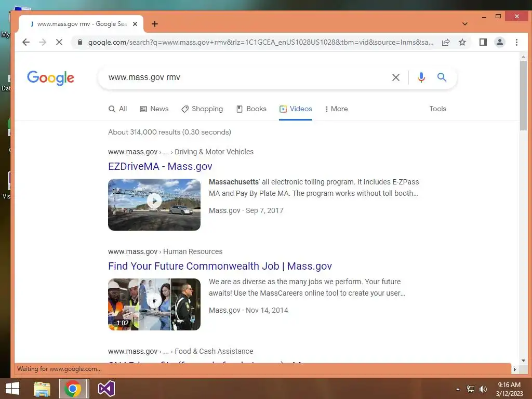This screenshot has width=532, height=399.
Task: Click the search box with www.mass.gov rmv
Action: (248, 77)
